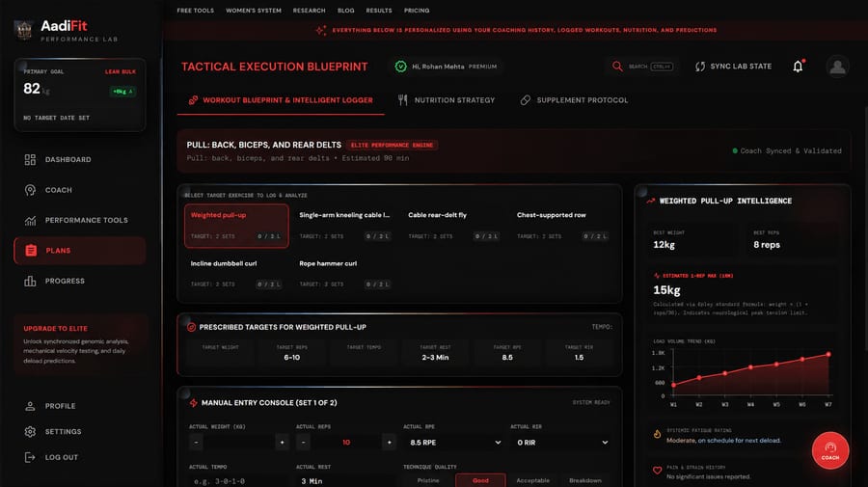Select the Incline dumbbell curl exercise card
The height and width of the screenshot is (487, 868).
pyautogui.click(x=236, y=274)
